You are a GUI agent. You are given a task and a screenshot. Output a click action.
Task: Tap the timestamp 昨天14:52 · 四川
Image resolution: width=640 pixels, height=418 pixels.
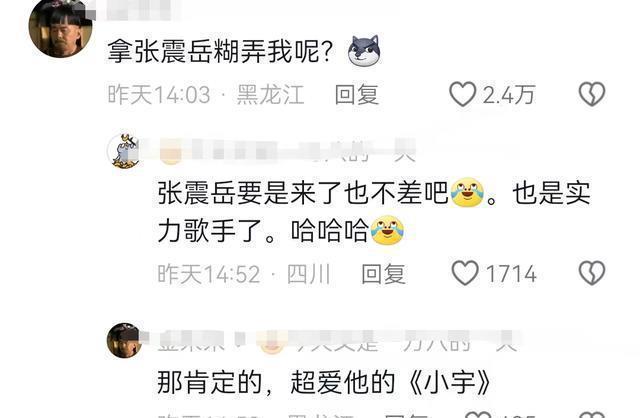point(244,273)
